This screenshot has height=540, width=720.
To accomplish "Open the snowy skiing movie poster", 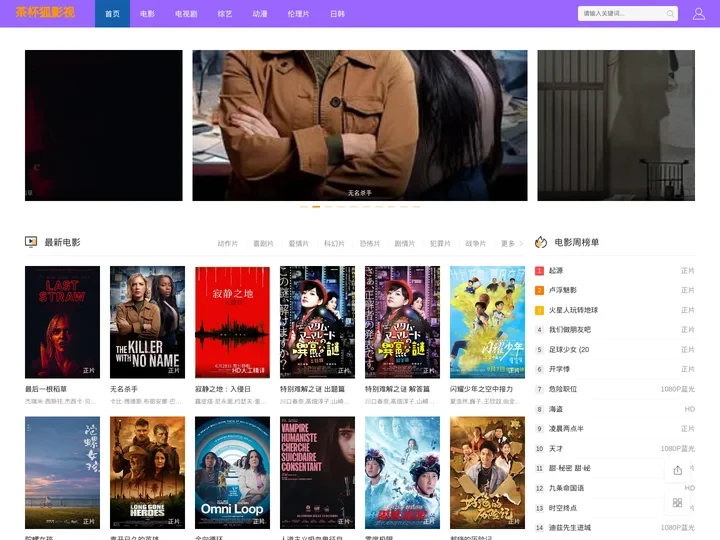I will [402, 472].
